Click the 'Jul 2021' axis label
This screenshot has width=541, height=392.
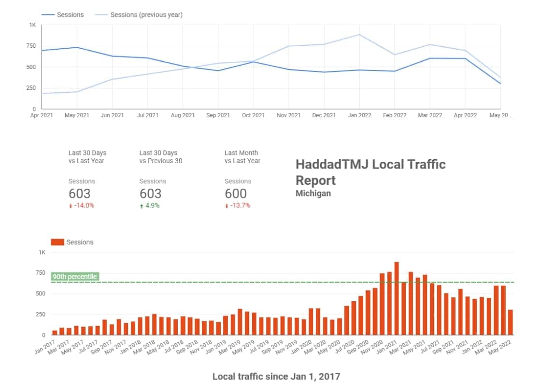coord(147,115)
